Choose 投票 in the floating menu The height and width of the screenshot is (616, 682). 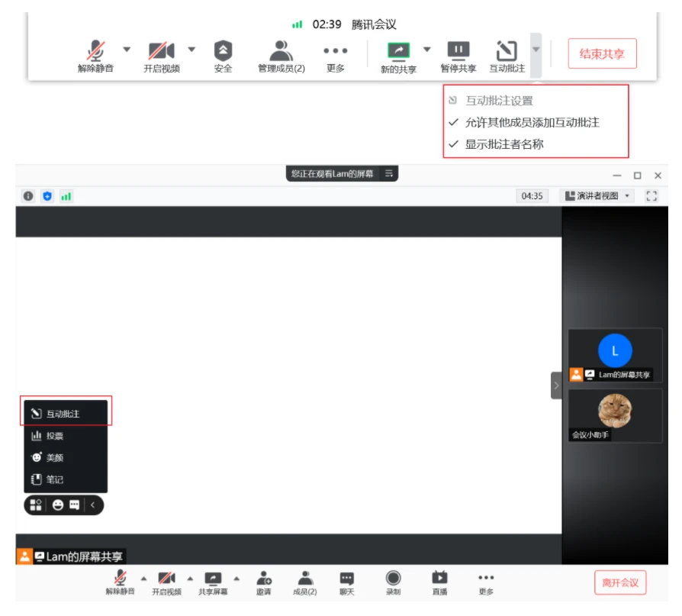coord(66,436)
